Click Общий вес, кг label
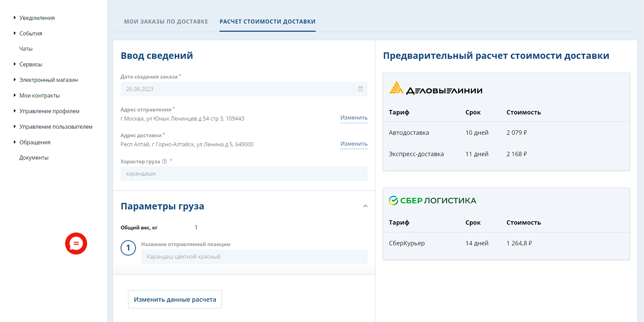The height and width of the screenshot is (322, 644). click(139, 228)
